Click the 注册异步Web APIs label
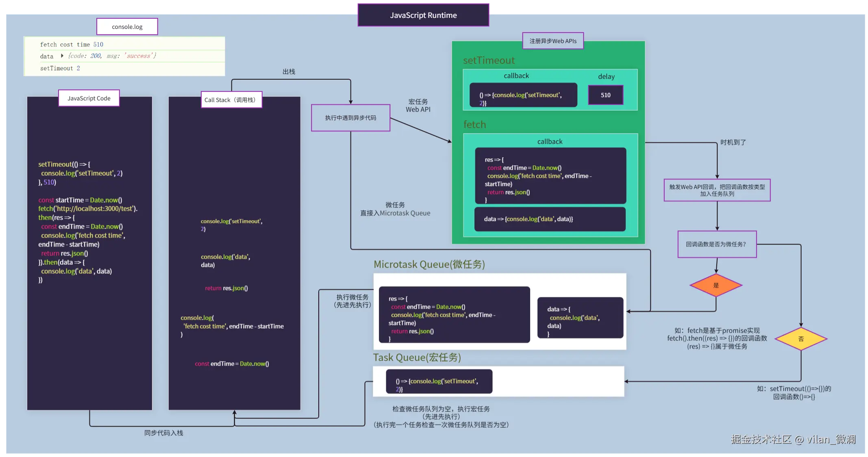This screenshot has height=457, width=868. click(553, 41)
